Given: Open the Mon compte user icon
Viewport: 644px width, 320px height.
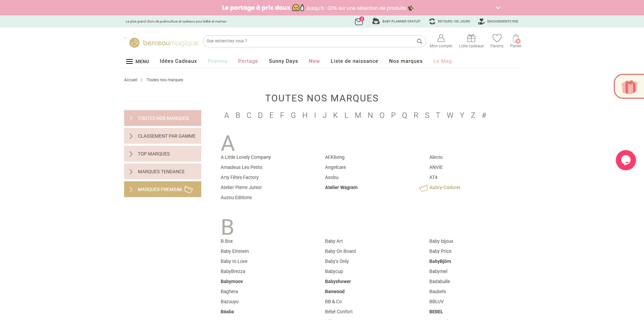Looking at the screenshot, I should (x=441, y=38).
